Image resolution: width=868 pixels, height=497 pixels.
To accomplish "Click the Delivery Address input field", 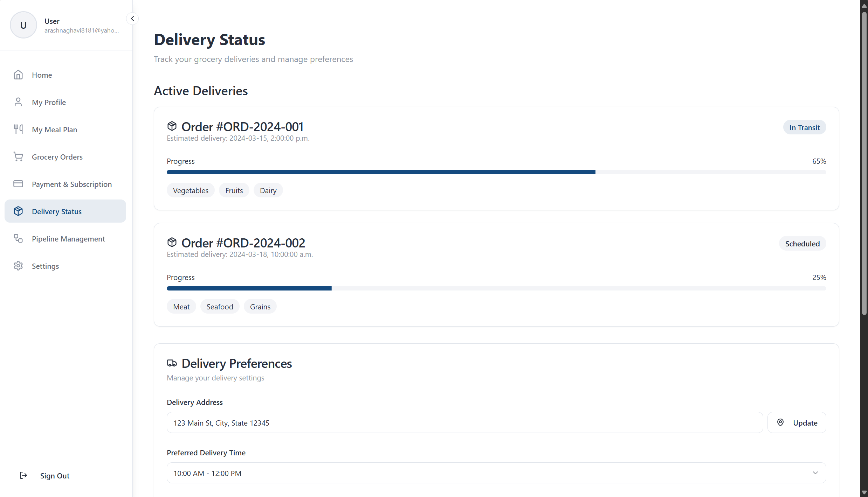I will coord(464,423).
